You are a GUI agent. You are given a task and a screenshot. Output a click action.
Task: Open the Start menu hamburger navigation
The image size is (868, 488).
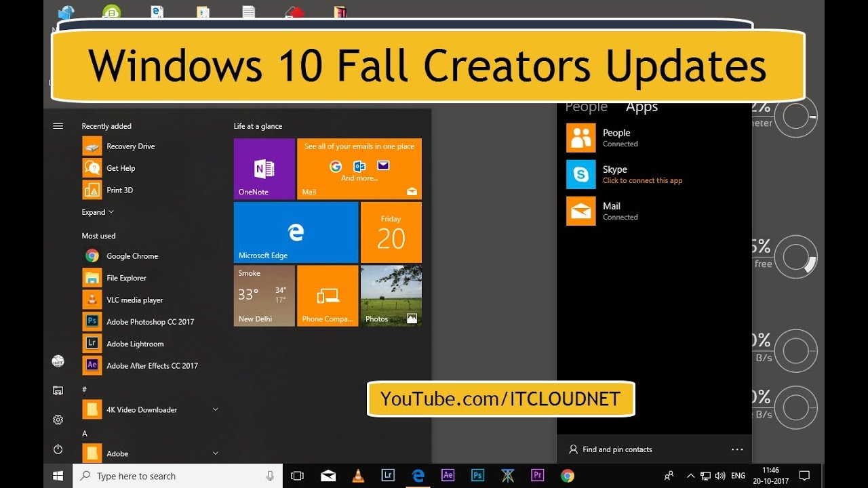pos(58,126)
